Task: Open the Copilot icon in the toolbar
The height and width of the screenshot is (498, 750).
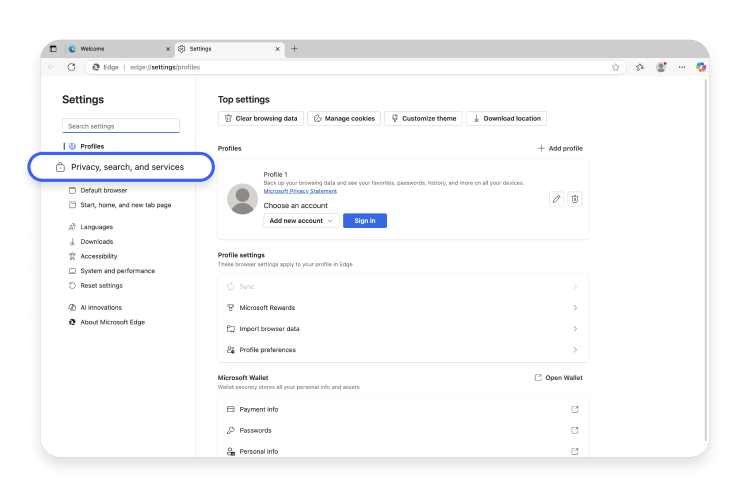Action: tap(701, 67)
